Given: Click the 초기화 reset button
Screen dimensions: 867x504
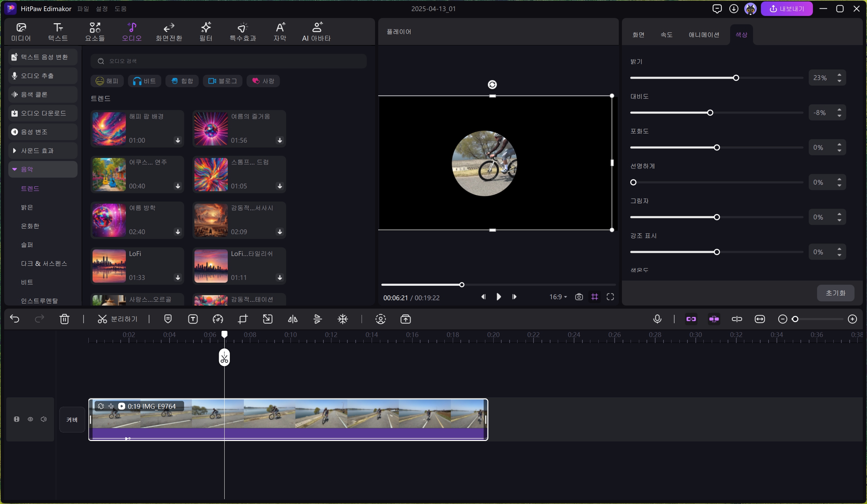Looking at the screenshot, I should click(835, 293).
